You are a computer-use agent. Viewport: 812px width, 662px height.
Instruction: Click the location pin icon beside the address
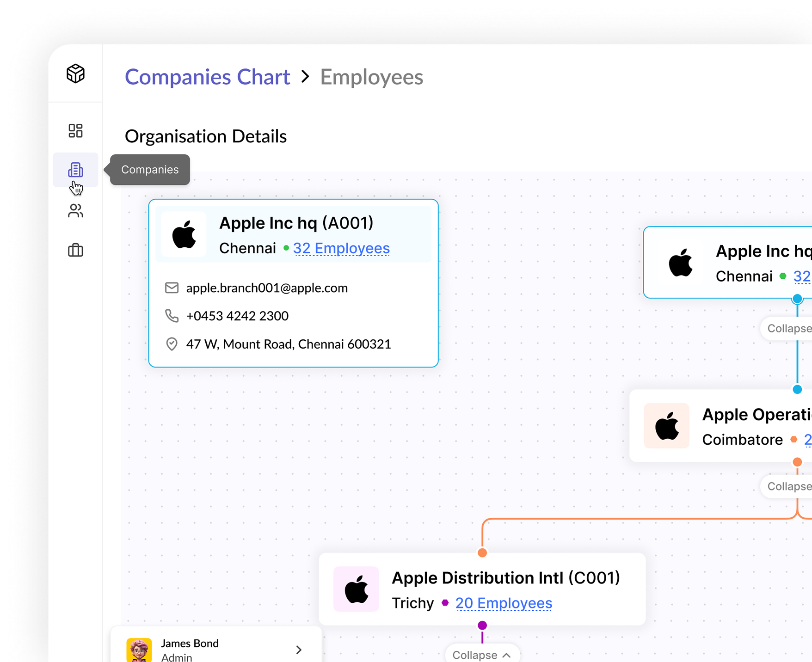(x=172, y=344)
